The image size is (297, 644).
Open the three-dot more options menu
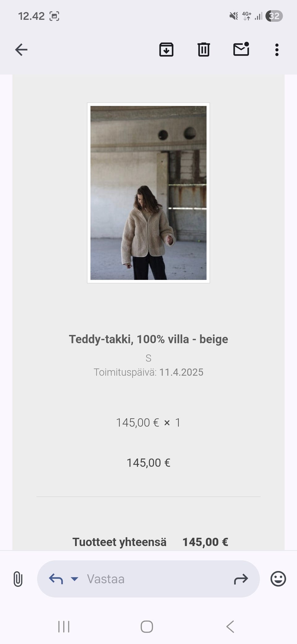point(277,50)
